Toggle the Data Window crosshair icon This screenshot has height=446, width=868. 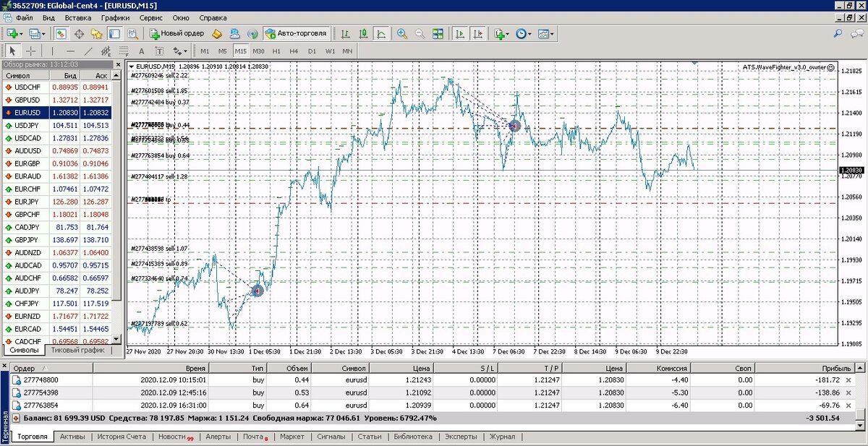click(x=80, y=33)
